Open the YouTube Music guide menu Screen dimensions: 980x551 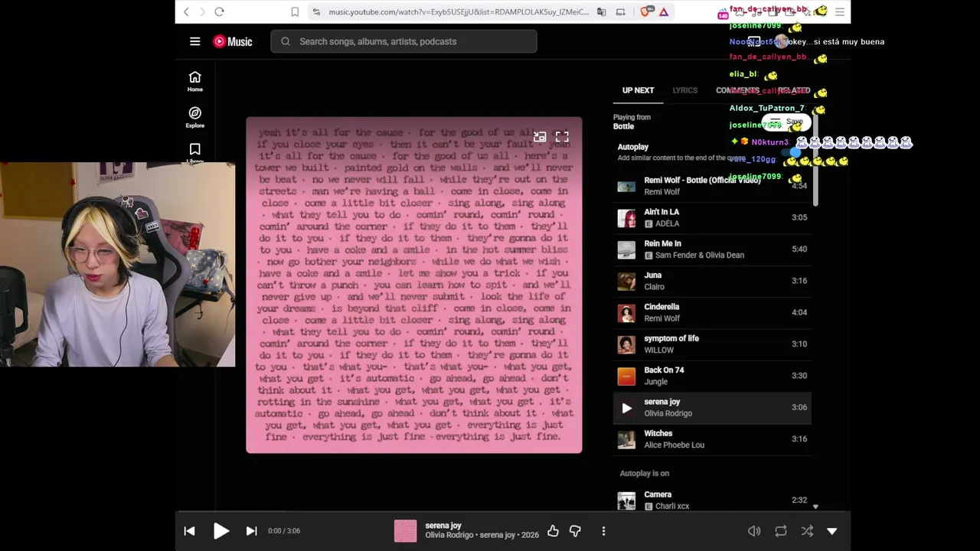pos(194,41)
